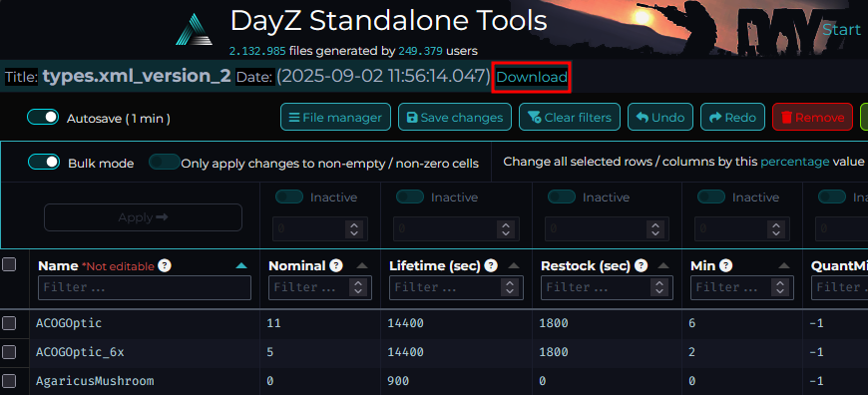The image size is (868, 395).
Task: Click help icon beside Restock (sec) header
Action: click(x=642, y=265)
